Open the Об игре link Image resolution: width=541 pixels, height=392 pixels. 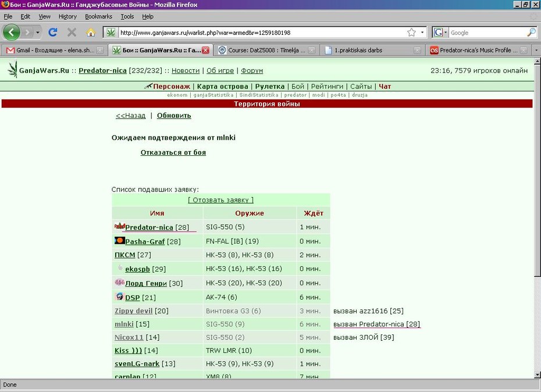[220, 70]
